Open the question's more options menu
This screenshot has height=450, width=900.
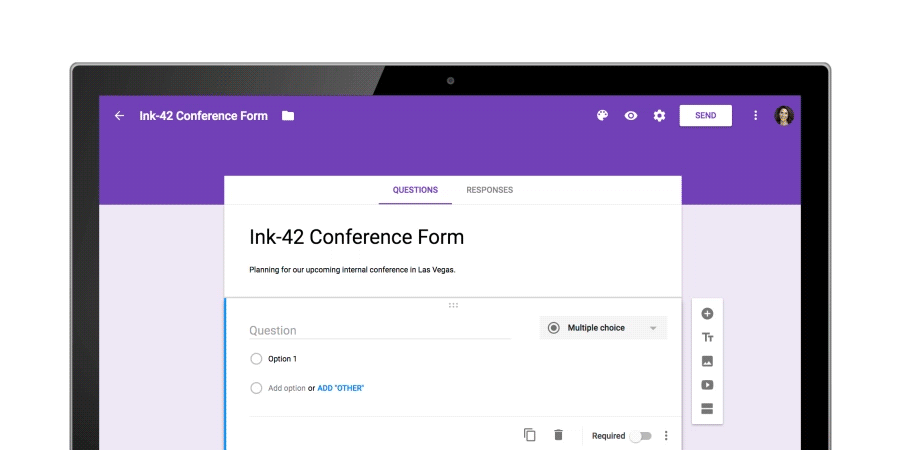point(666,436)
